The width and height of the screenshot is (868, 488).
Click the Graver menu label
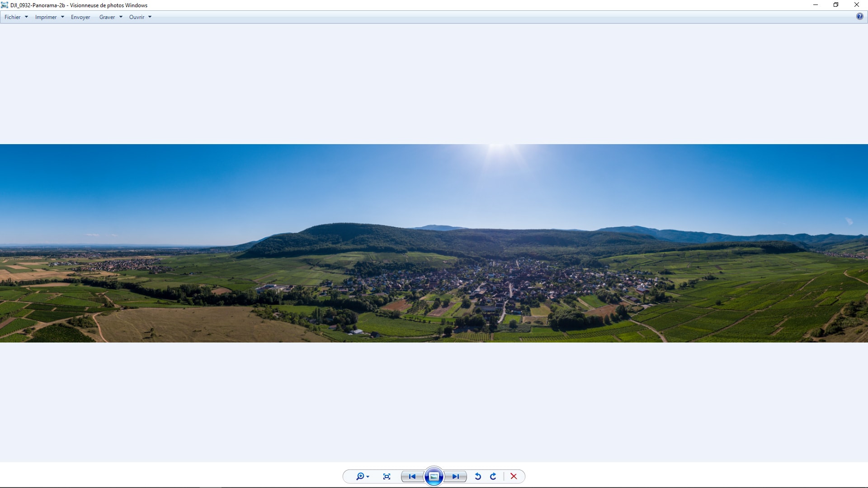[107, 17]
